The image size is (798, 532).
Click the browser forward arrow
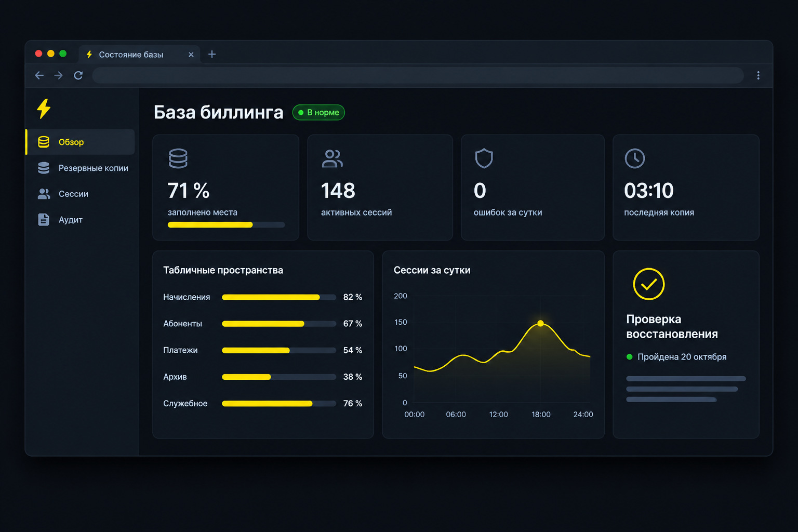pos(59,75)
